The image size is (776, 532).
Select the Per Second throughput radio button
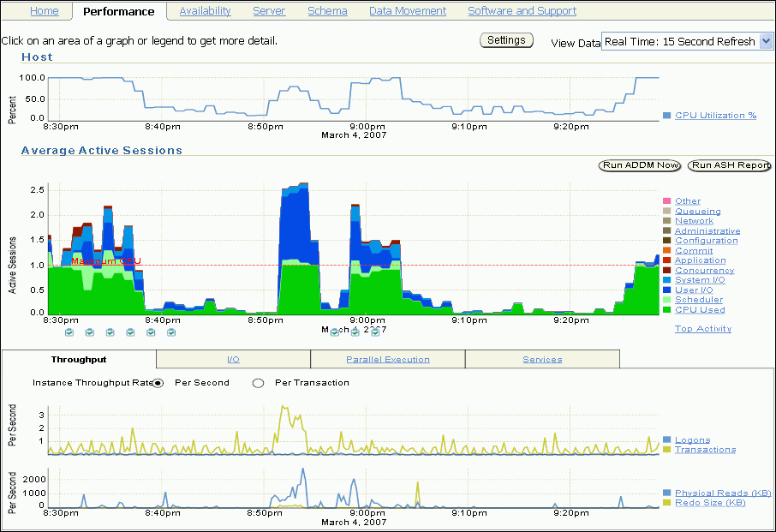point(158,383)
